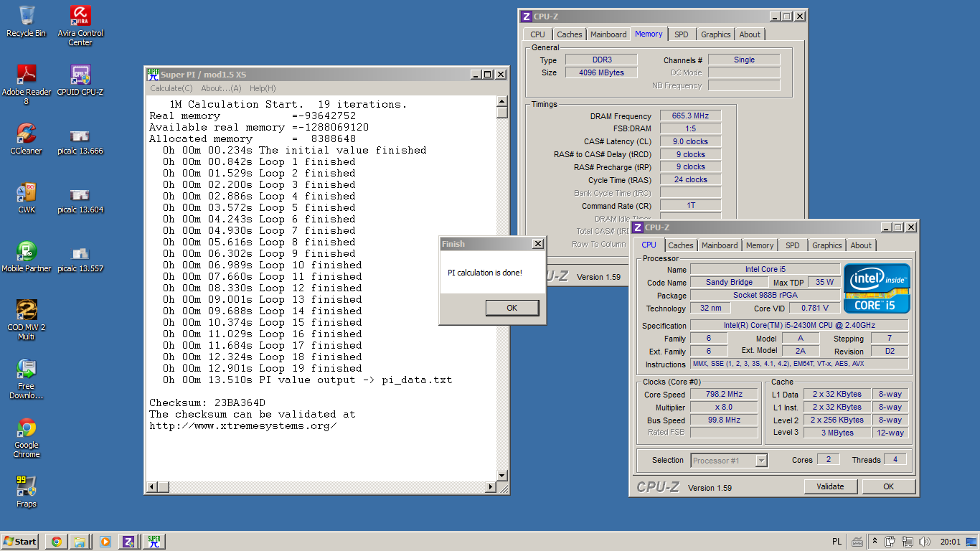Click the Super PI horizontal scrollbar left arrow
Viewport: 980px width, 551px height.
coord(151,487)
